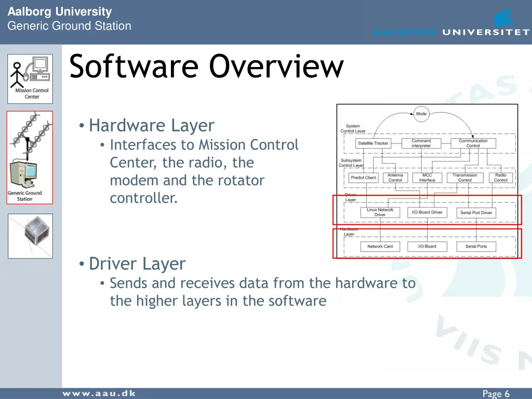Select the Communication Control box

[x=473, y=143]
